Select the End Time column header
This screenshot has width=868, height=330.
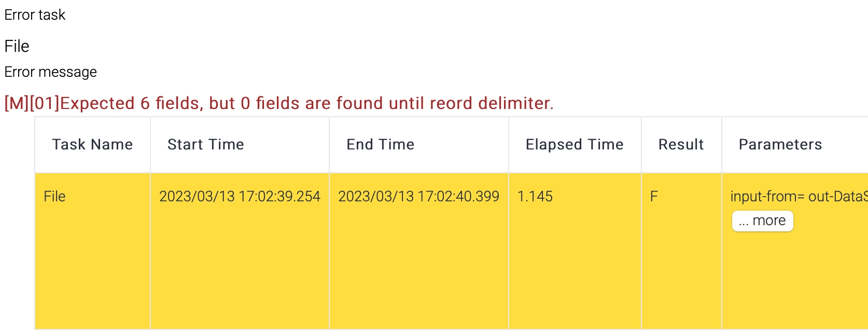(x=380, y=145)
